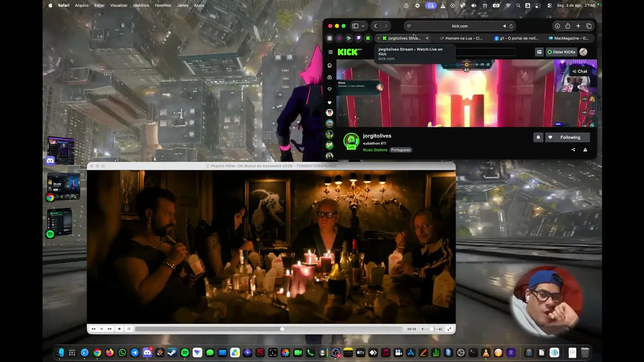Open the Histórico menu
644x362 pixels.
tap(141, 6)
